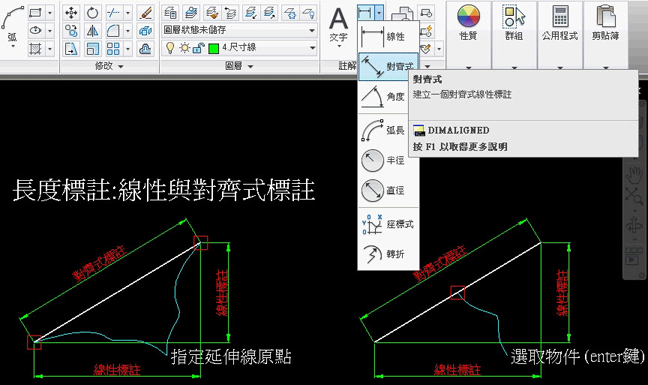Open the 圖層狀態未儲存 layer state dropdown
648x385 pixels.
pos(239,30)
